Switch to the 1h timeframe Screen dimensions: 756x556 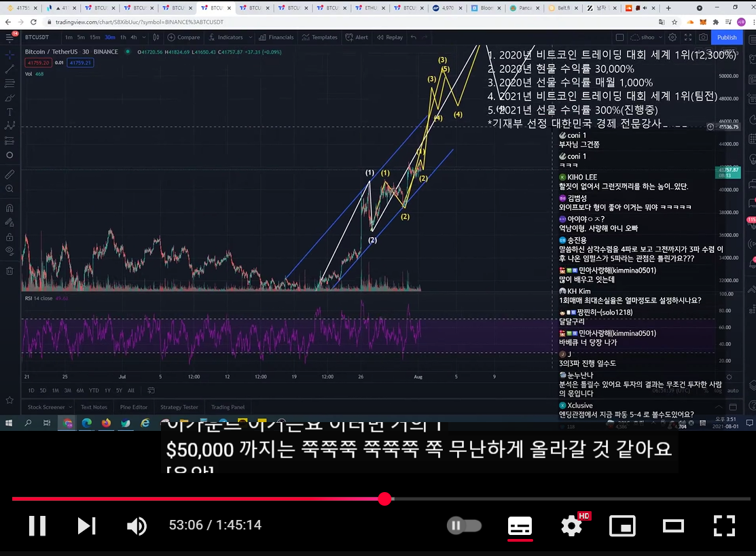pyautogui.click(x=123, y=37)
